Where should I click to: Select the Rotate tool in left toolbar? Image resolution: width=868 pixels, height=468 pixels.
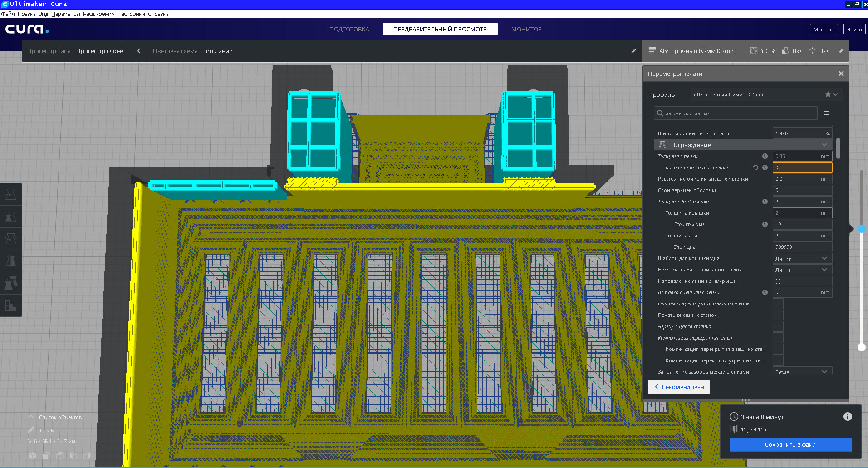pos(11,239)
